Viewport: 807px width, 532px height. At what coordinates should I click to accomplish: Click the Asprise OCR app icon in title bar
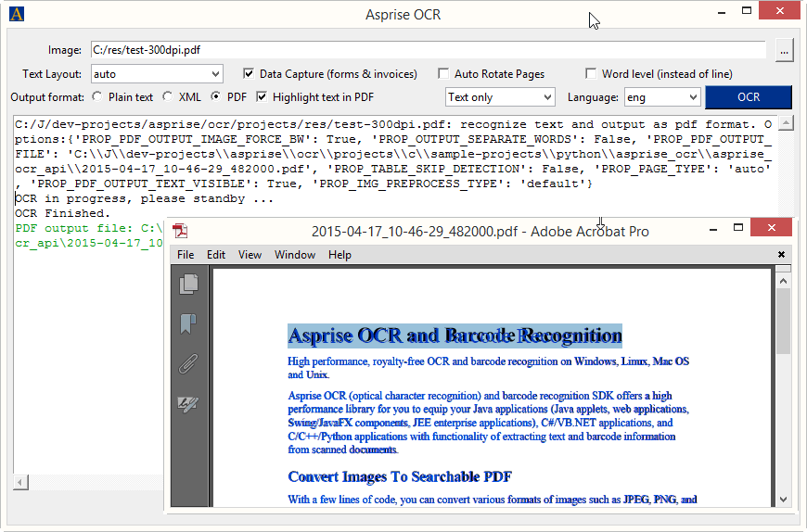click(x=17, y=14)
